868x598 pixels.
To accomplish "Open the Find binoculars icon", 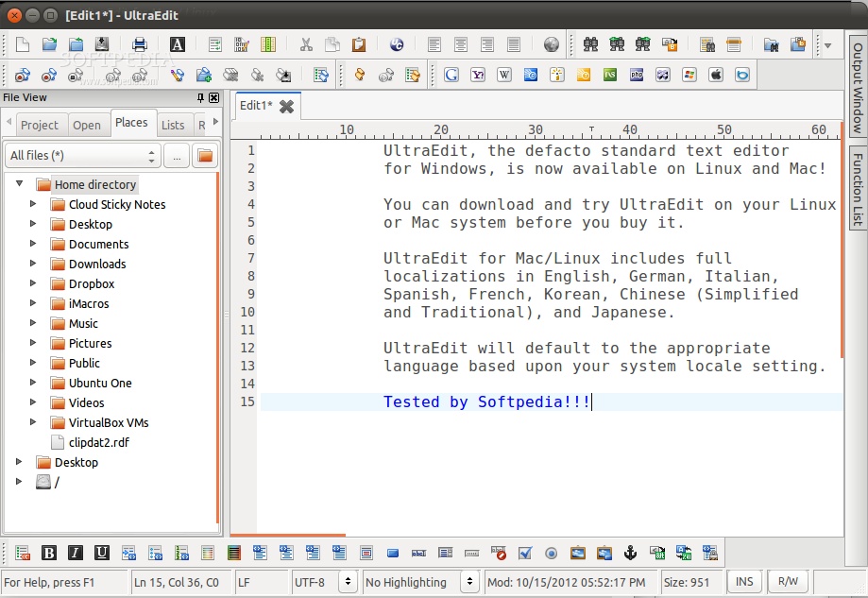I will 590,44.
